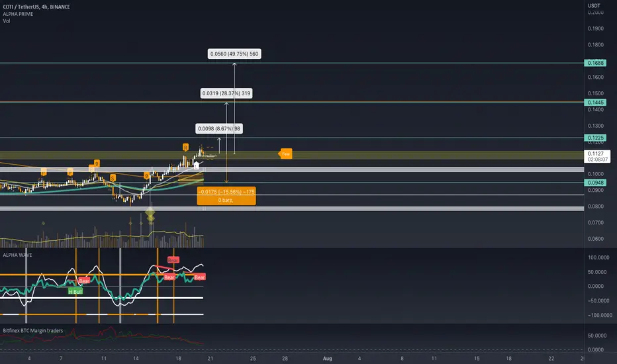Select the 49.75% measurement label
The image size is (617, 364).
coord(234,54)
